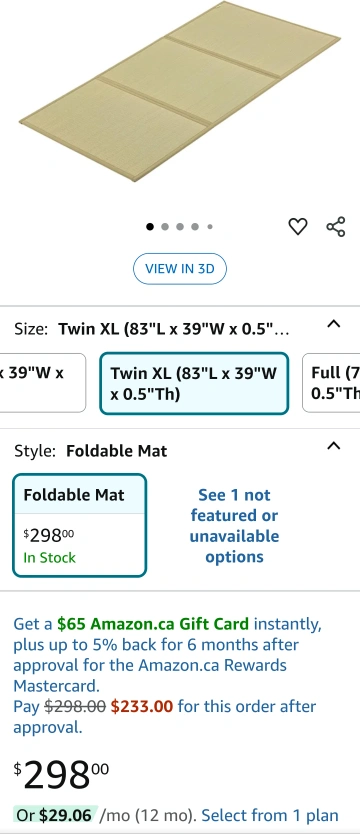This screenshot has width=360, height=834.
Task: Select the last small carousel dot
Action: tap(210, 227)
